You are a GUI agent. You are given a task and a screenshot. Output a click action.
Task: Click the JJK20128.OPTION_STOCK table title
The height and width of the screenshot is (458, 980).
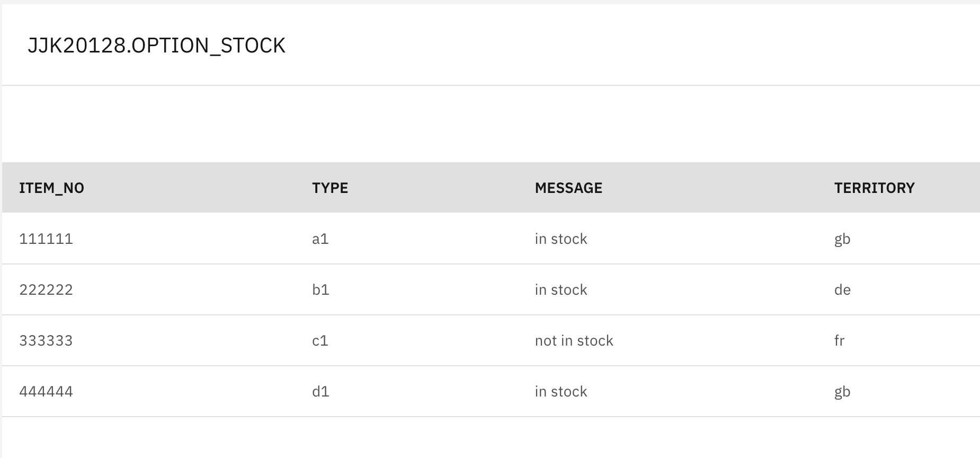(156, 46)
